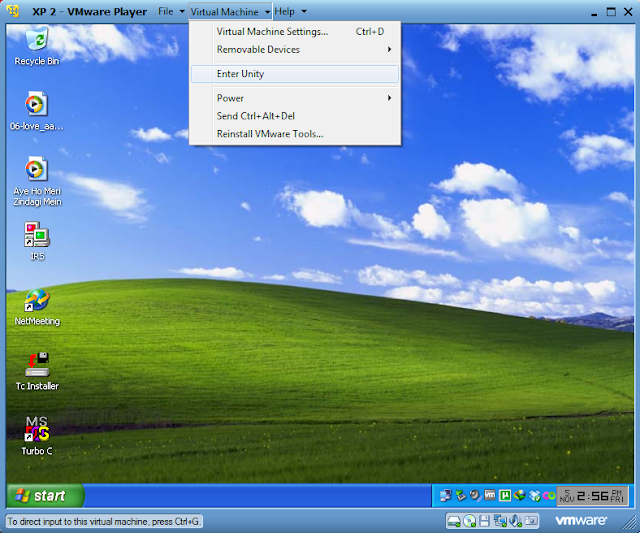Click the hard disk device status icon
The image size is (640, 533).
coord(454,521)
